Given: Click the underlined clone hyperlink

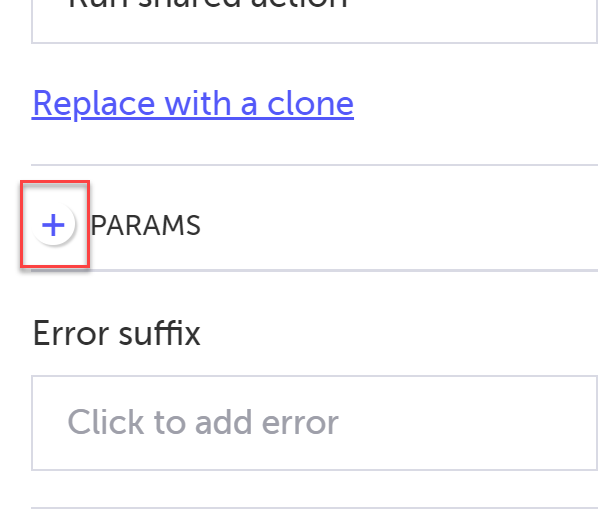Looking at the screenshot, I should (x=193, y=103).
